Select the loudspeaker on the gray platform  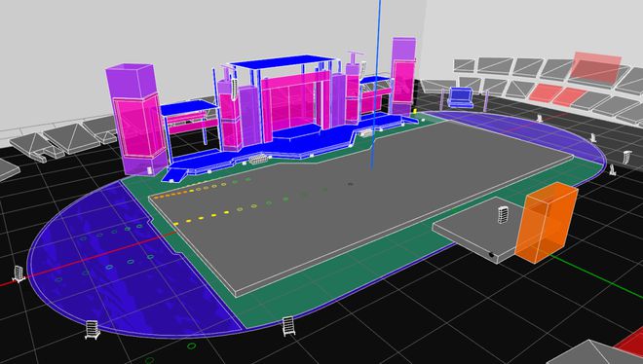point(503,215)
